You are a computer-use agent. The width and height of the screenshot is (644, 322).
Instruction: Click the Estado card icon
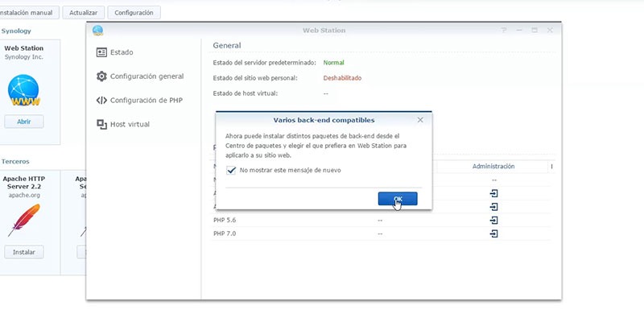click(101, 52)
